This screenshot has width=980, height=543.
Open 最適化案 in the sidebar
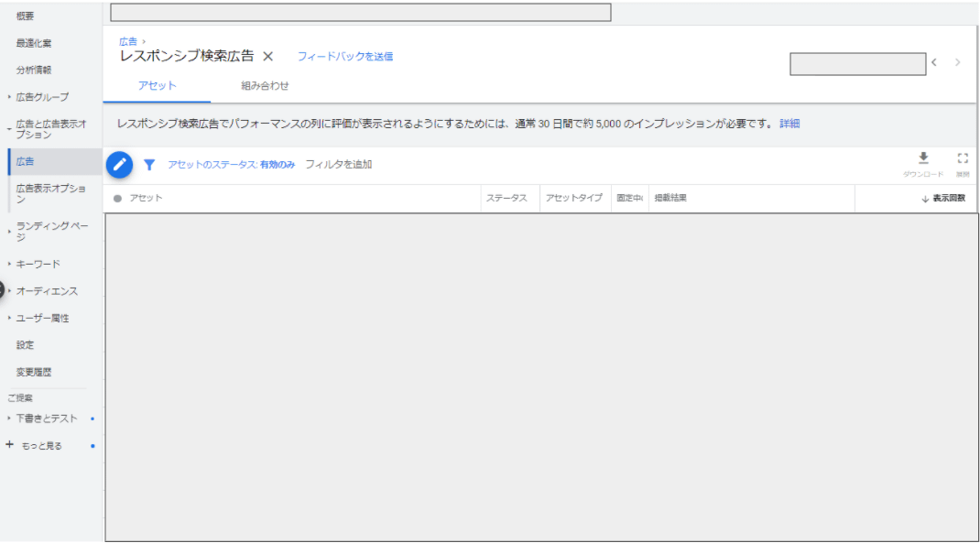(34, 43)
